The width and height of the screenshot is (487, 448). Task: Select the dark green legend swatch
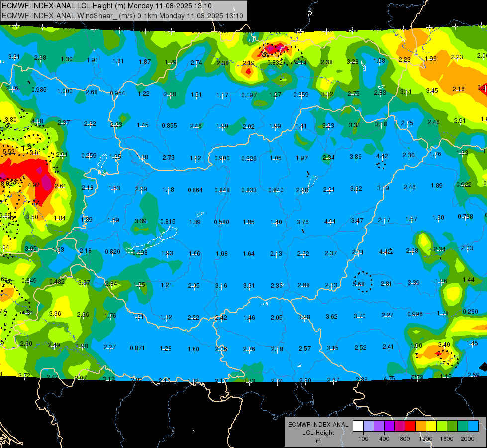point(452,426)
